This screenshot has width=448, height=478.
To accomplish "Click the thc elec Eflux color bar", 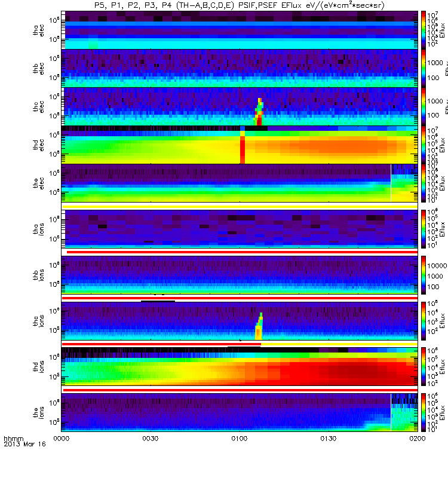I will [x=424, y=107].
